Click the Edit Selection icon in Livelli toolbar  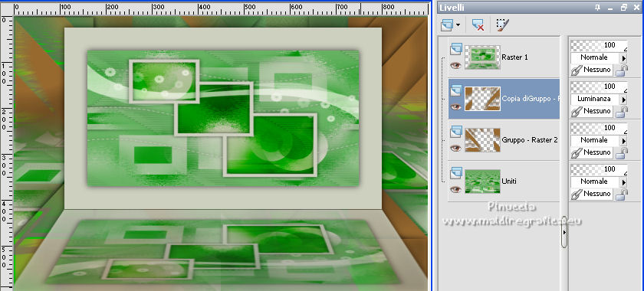click(x=502, y=25)
